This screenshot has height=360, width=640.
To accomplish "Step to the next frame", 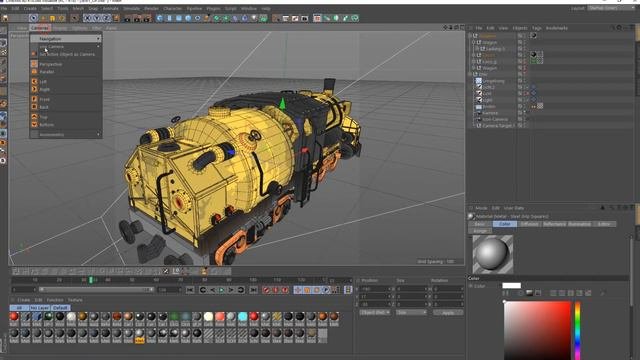I will coord(231,290).
